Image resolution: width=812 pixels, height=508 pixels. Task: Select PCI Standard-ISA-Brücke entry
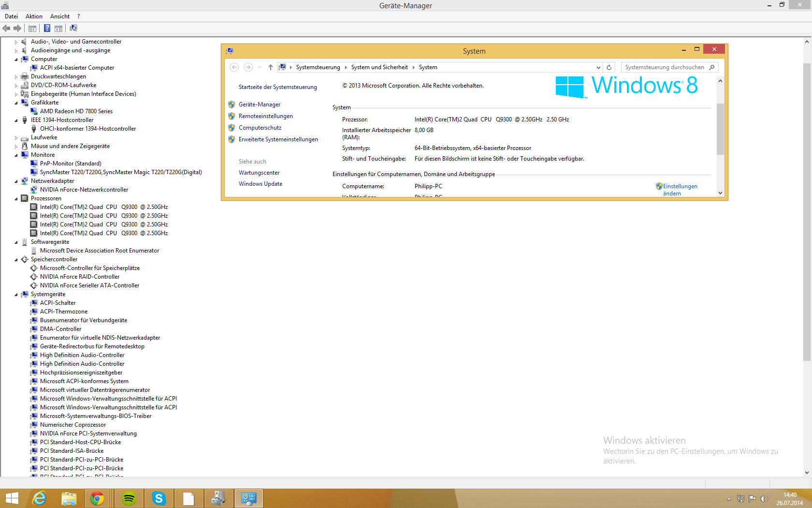(x=72, y=451)
